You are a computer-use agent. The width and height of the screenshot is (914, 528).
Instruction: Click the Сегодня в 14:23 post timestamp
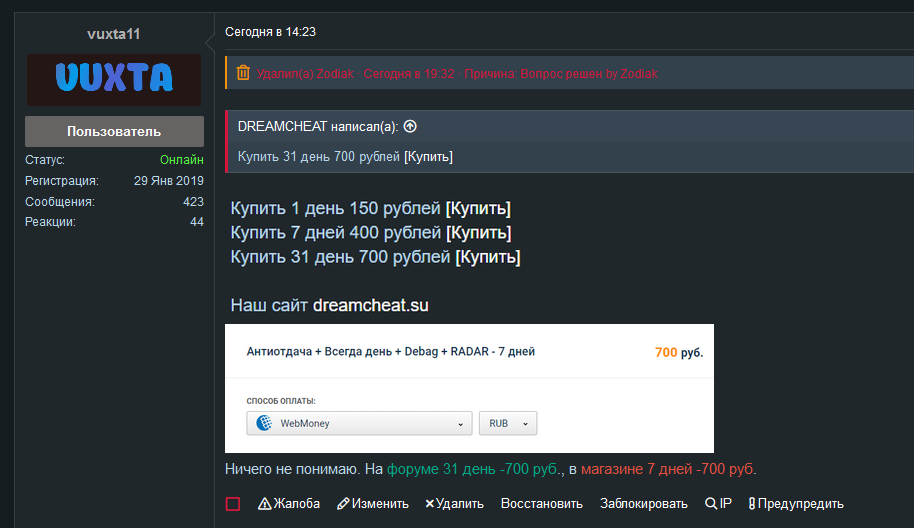point(270,32)
